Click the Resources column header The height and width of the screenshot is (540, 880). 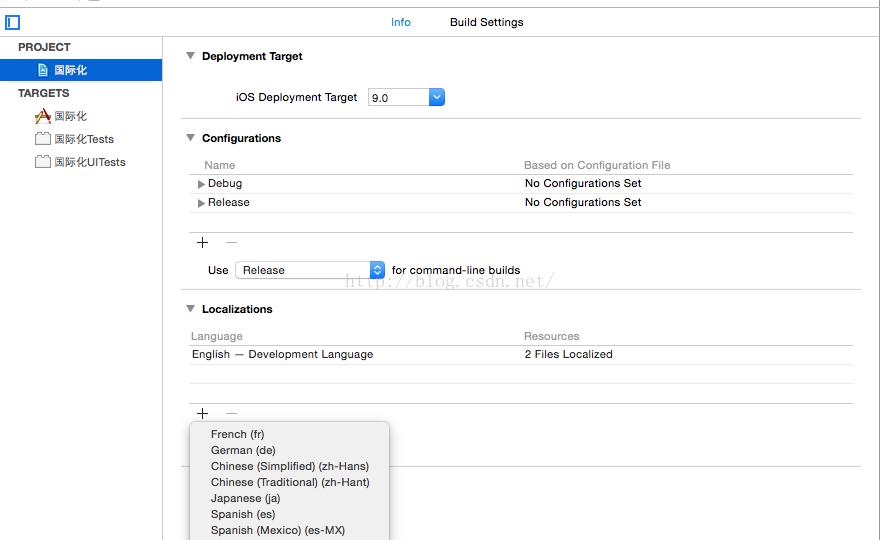tap(552, 336)
